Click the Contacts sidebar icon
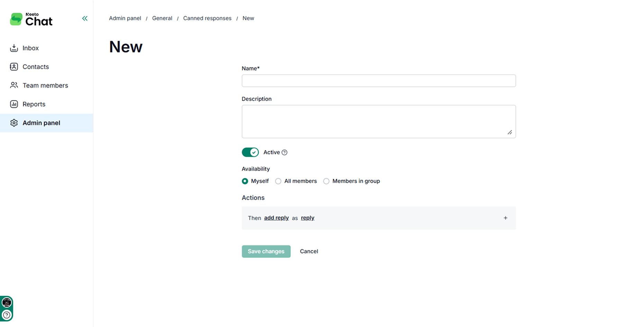This screenshot has width=644, height=327. [x=14, y=67]
